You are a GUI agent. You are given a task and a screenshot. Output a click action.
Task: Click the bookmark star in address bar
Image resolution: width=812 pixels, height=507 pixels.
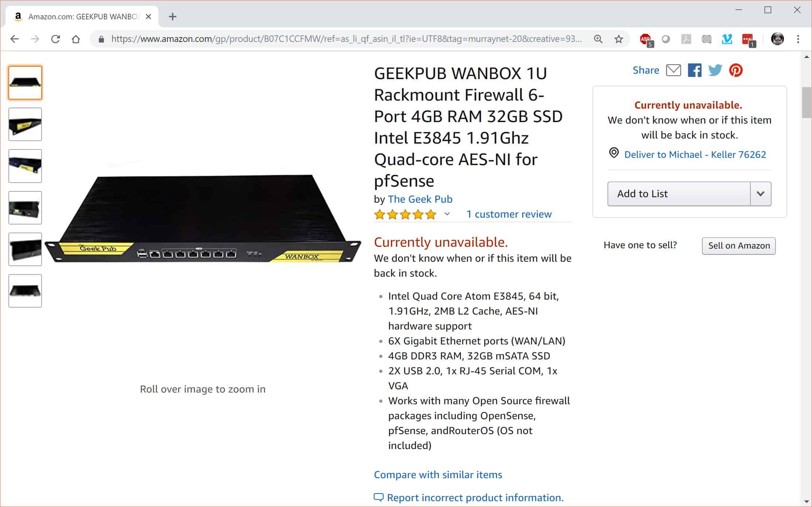click(x=618, y=39)
